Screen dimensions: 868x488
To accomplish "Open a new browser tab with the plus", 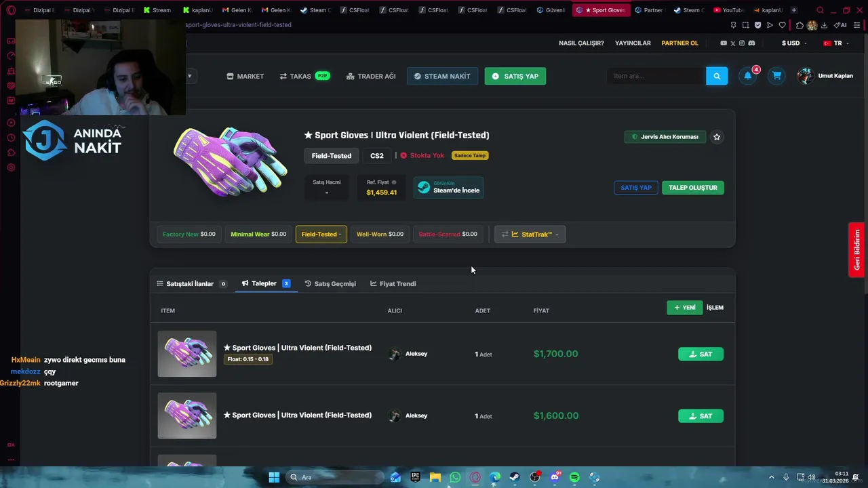I will tap(793, 10).
